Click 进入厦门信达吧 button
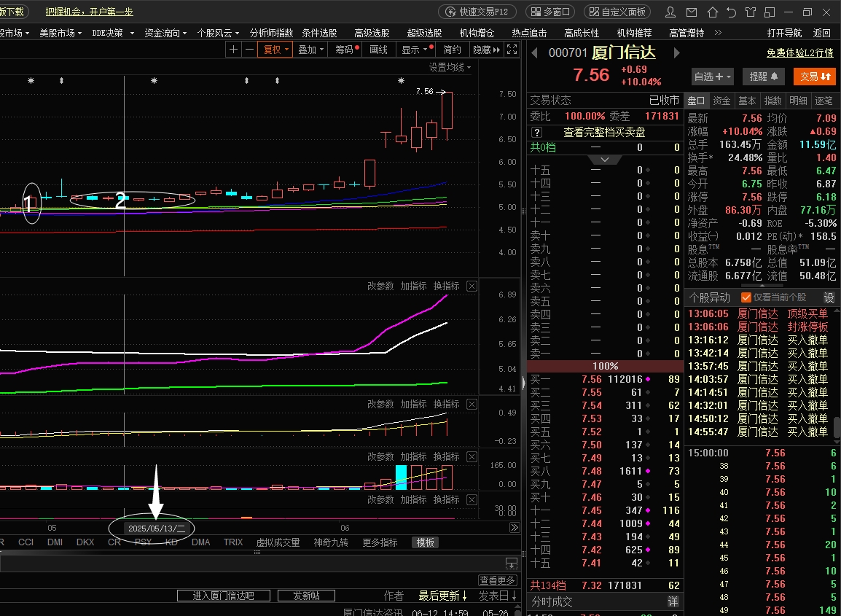 click(x=224, y=596)
